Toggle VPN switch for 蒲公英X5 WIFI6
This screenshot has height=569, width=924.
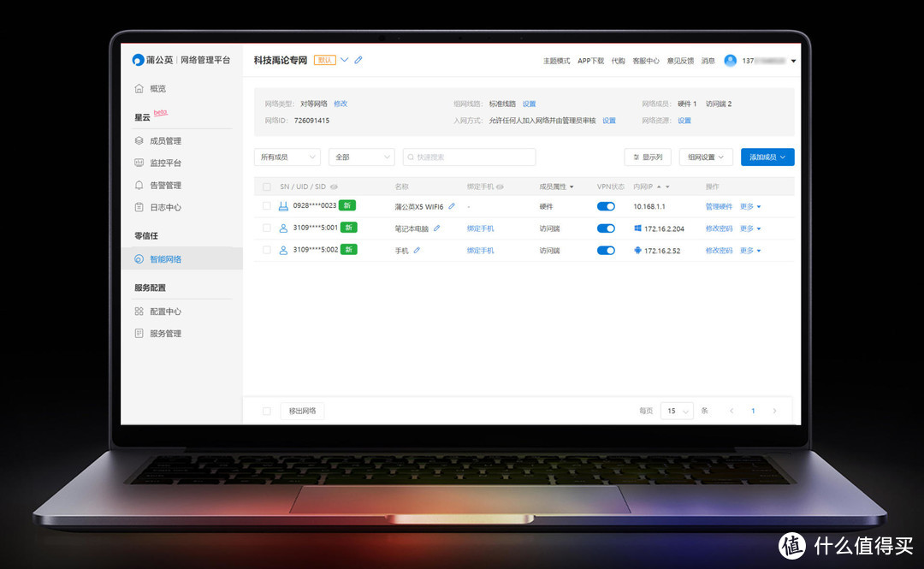pyautogui.click(x=606, y=206)
